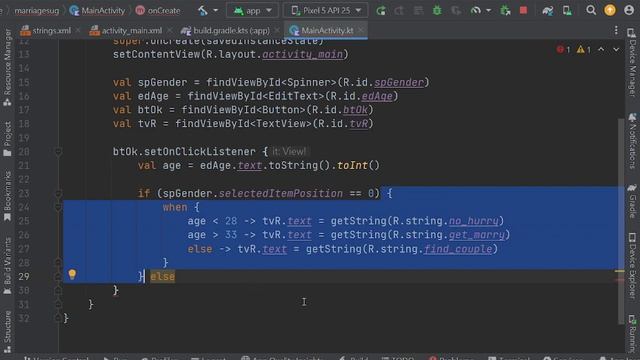Click the Run with Coverage icon
Image resolution: width=640 pixels, height=360 pixels.
coord(456,11)
